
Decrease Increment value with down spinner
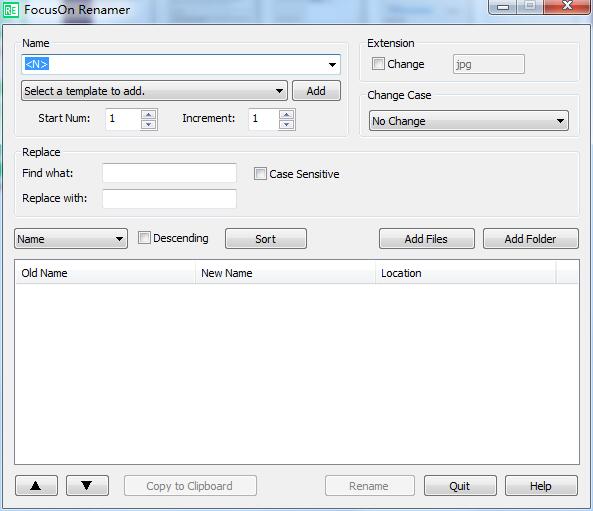[x=286, y=124]
